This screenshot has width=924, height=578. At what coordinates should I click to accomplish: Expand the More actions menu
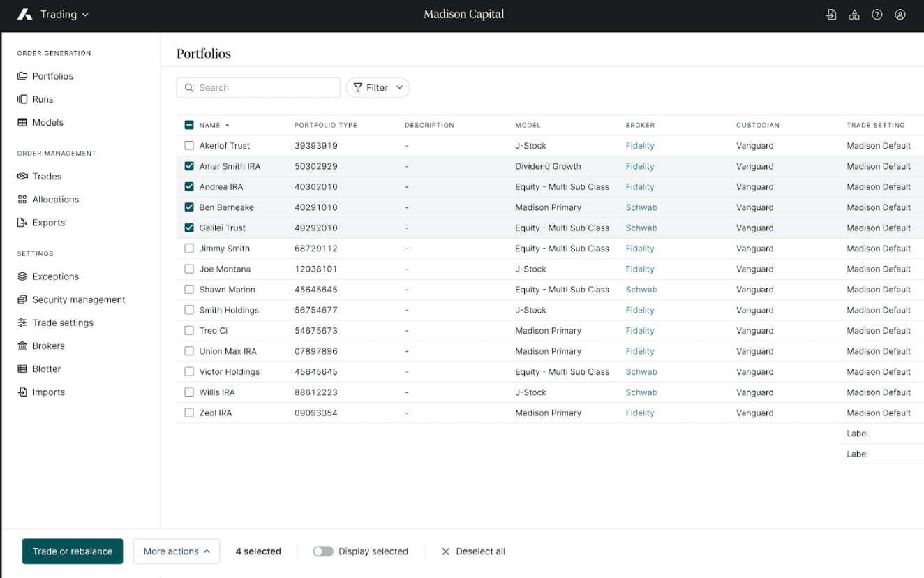click(x=177, y=551)
